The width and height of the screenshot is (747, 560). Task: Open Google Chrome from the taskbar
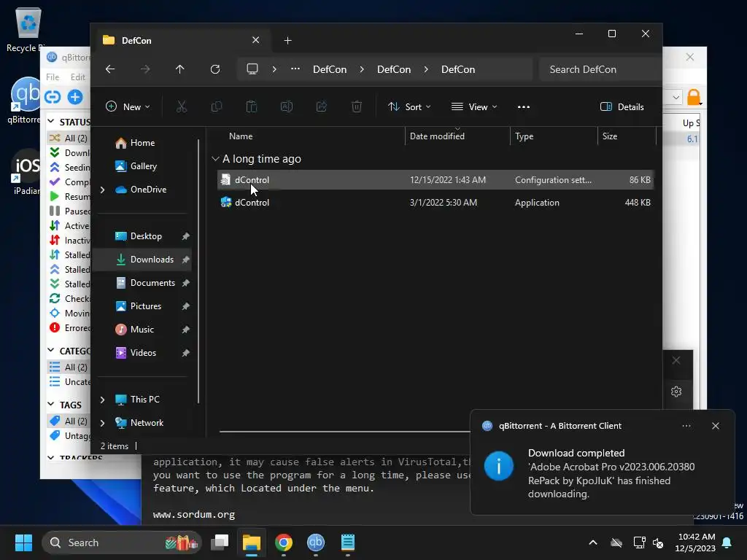(x=284, y=542)
